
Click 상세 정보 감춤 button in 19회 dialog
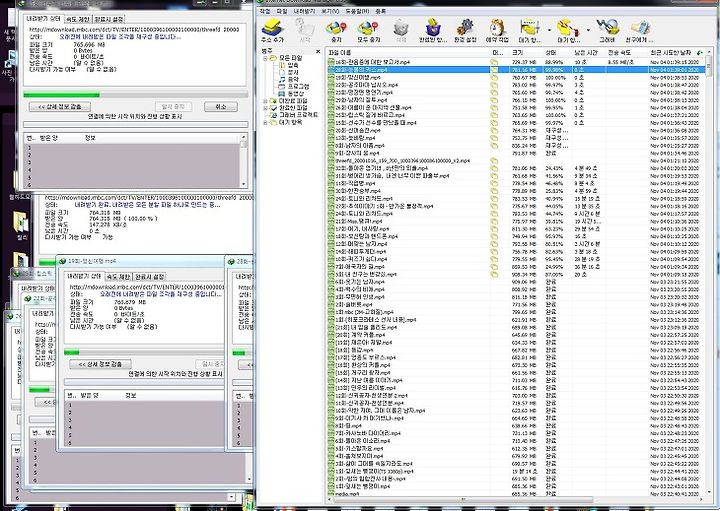click(101, 364)
